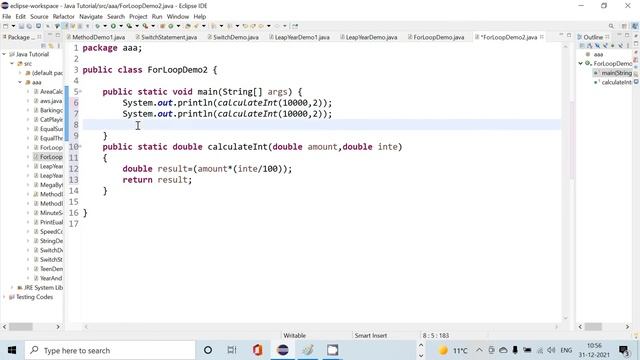This screenshot has height=360, width=640.
Task: Fold the main method at line 5
Action: (80, 91)
